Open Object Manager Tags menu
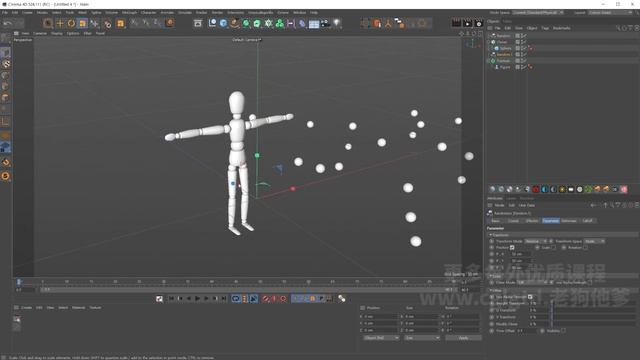Screen dimensions: 640x360 click(x=545, y=28)
